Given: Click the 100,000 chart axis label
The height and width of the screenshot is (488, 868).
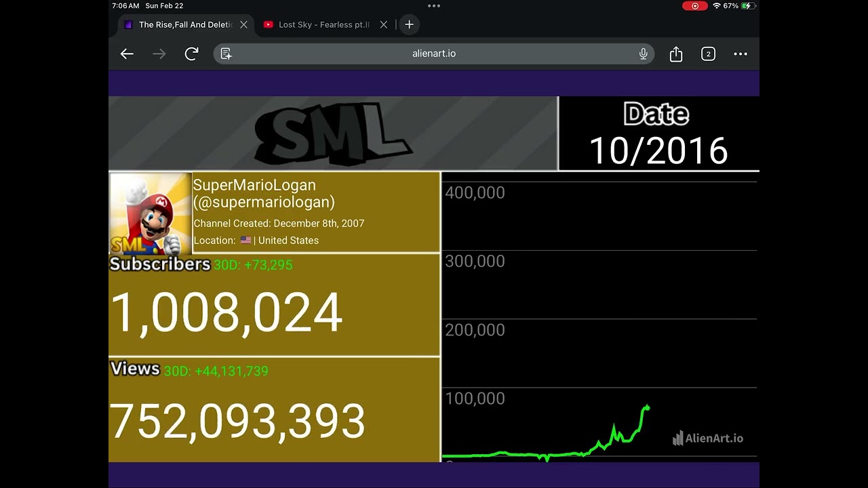Looking at the screenshot, I should coord(475,399).
